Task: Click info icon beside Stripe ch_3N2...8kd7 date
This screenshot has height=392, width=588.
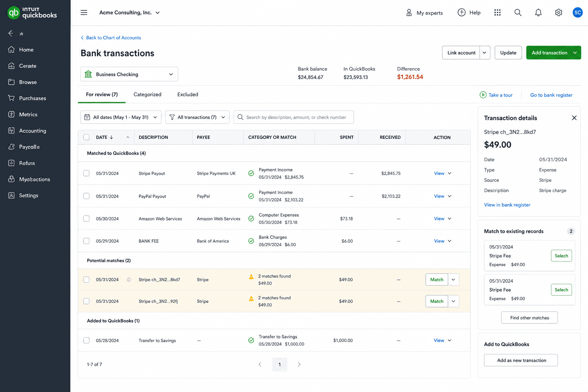Action: point(129,279)
